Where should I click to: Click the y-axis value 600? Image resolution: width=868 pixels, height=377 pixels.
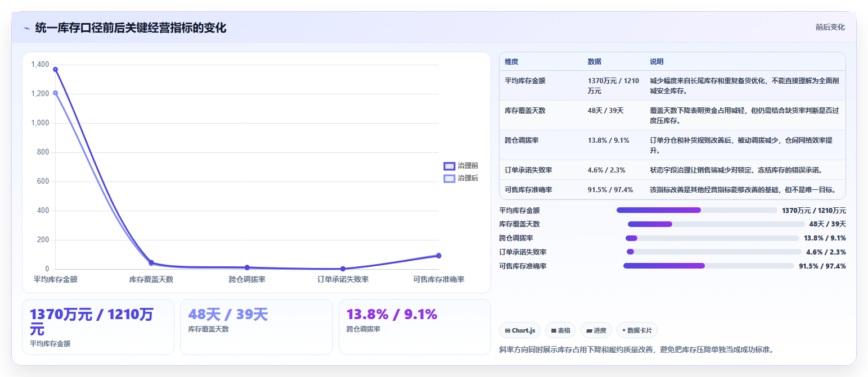click(43, 181)
